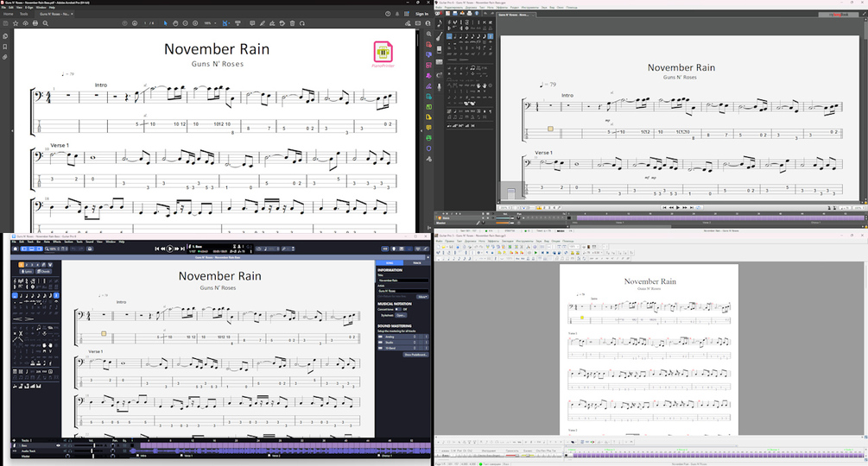Screen dimensions: 868x466
Task: Mute the Bass track in Guitar Pro 8
Action: [x=65, y=445]
